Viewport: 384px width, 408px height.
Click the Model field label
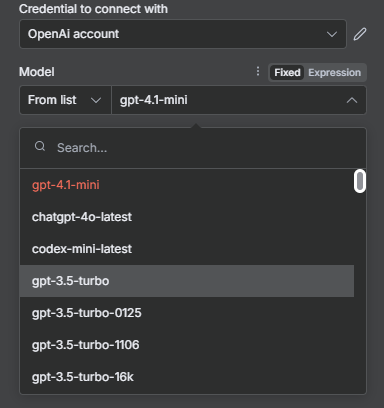(x=37, y=72)
